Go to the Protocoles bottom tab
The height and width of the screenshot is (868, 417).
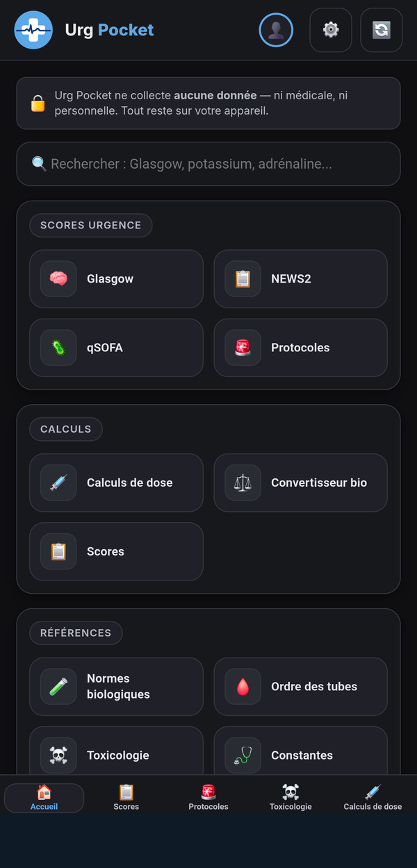point(208,798)
